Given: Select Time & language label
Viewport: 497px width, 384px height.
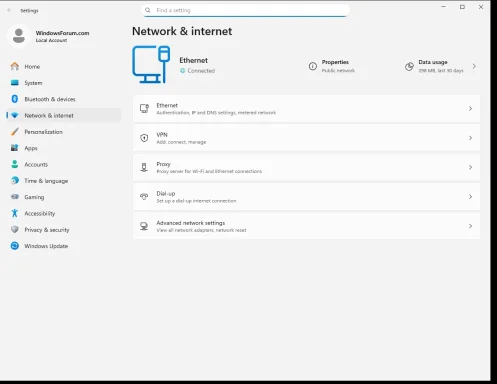Looking at the screenshot, I should click(46, 181).
